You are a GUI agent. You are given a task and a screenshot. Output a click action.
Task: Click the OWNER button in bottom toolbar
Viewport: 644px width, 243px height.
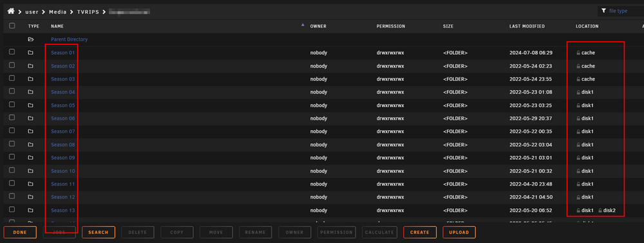coord(295,232)
